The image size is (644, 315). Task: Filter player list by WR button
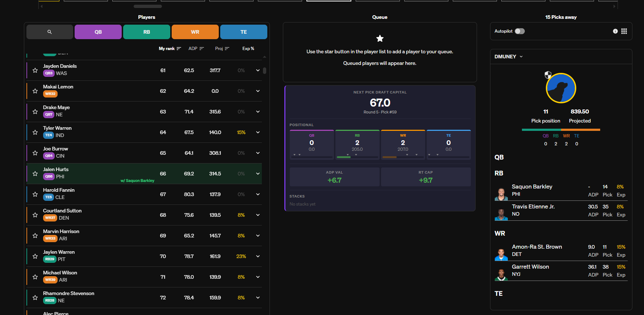(x=195, y=32)
